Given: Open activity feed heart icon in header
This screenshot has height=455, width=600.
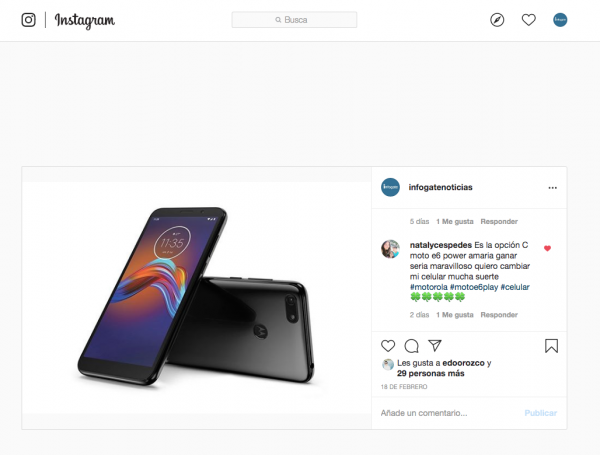Looking at the screenshot, I should point(528,20).
